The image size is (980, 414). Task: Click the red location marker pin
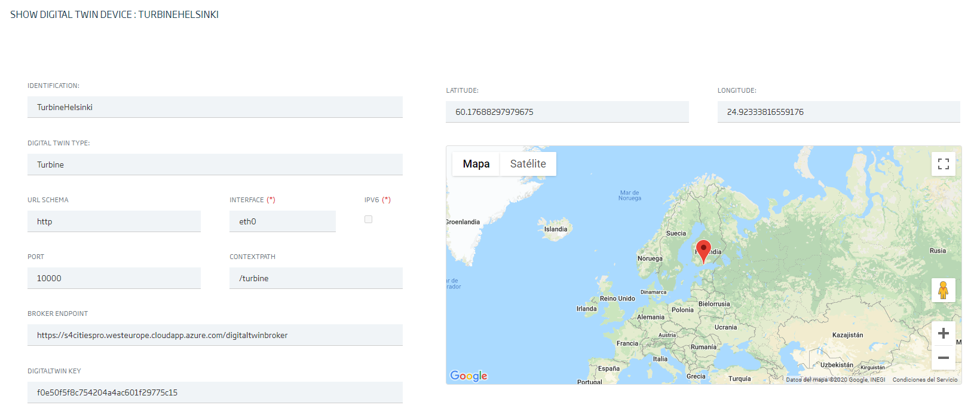[x=703, y=250]
